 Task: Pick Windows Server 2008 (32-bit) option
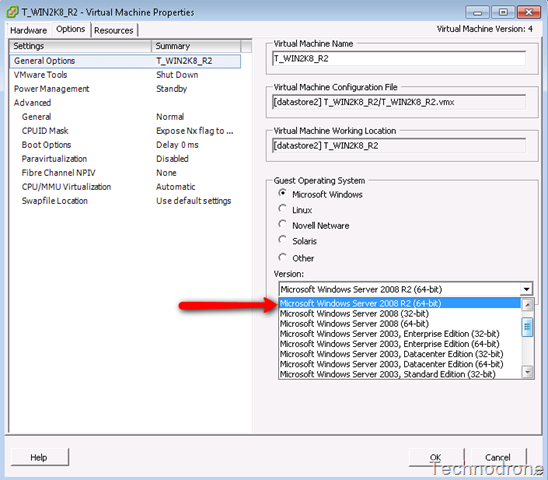click(400, 313)
